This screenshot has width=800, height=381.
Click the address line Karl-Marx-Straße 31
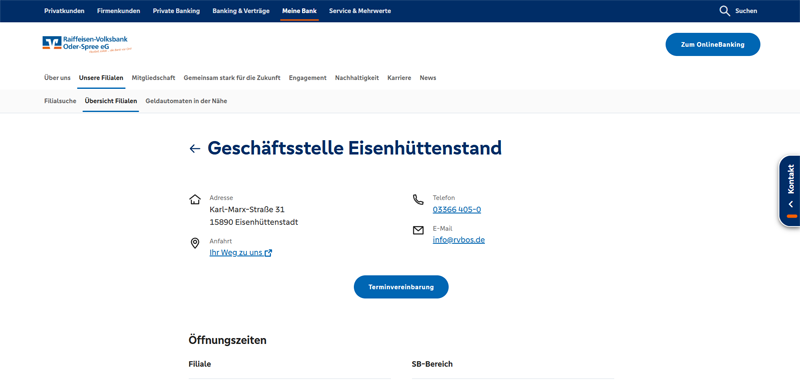coord(247,210)
